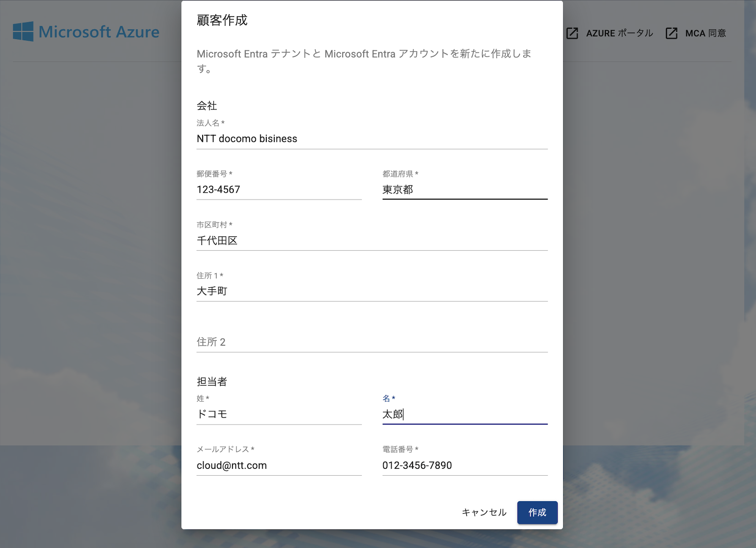
Task: Click the 市区町村 field containing 千代田区
Action: pyautogui.click(x=372, y=241)
